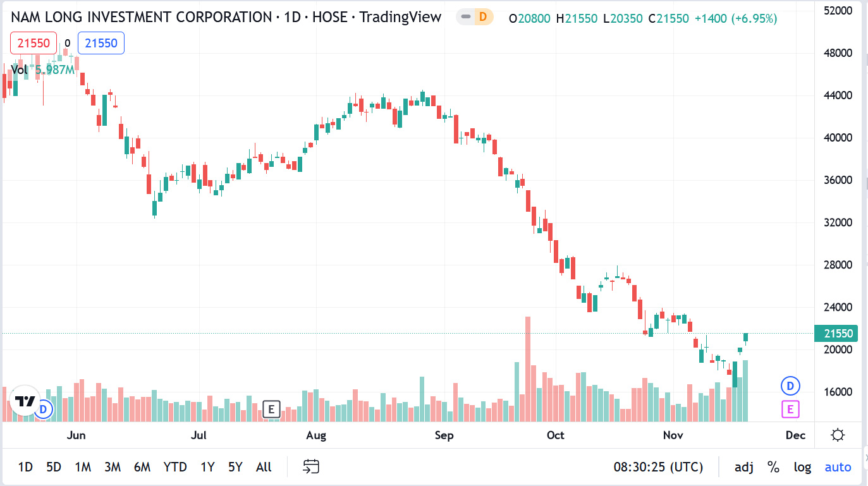Click the TradingView logo icon
868x486 pixels.
pos(25,401)
